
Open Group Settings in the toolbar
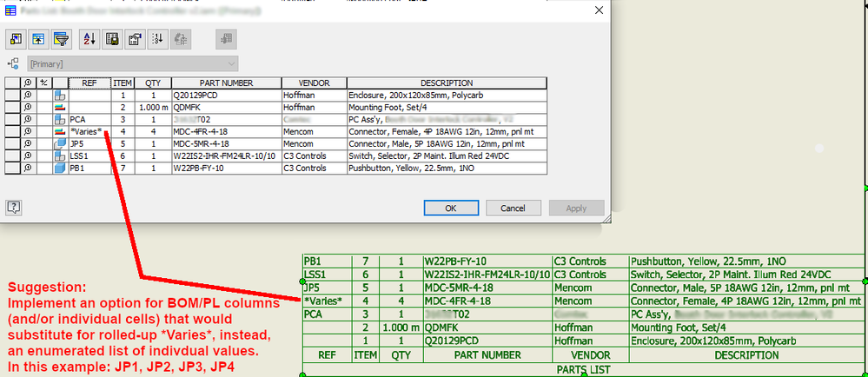pos(37,39)
